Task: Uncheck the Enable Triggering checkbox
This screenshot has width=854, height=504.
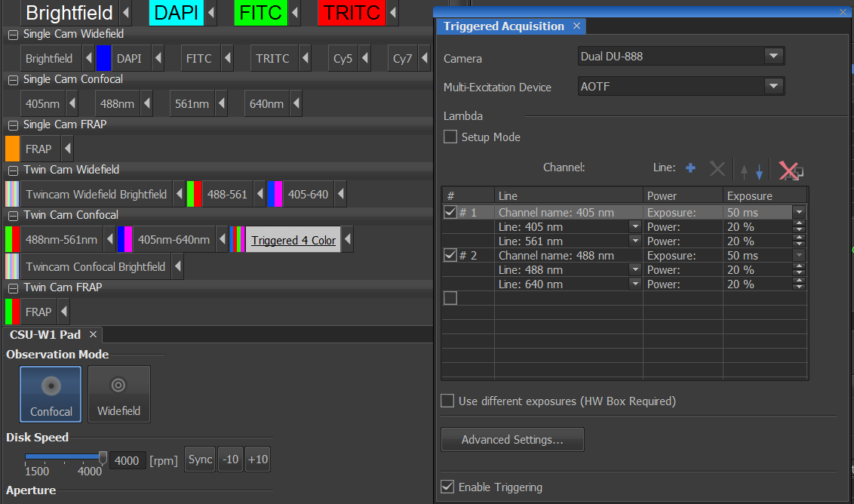Action: click(447, 487)
